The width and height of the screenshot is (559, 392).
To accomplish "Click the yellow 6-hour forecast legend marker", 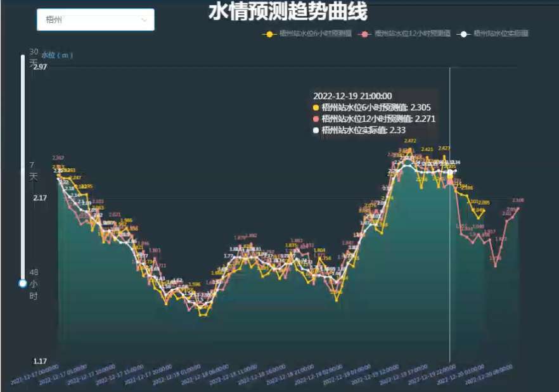I will click(270, 34).
